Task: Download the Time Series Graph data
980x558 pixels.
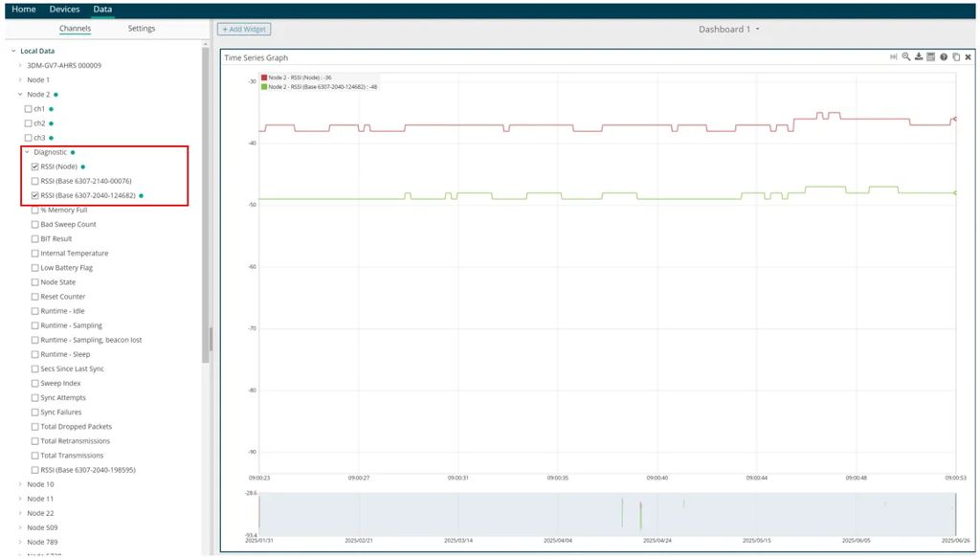Action: (919, 57)
